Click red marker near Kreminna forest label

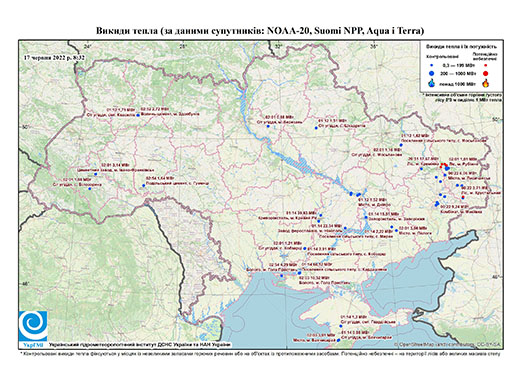(x=441, y=166)
